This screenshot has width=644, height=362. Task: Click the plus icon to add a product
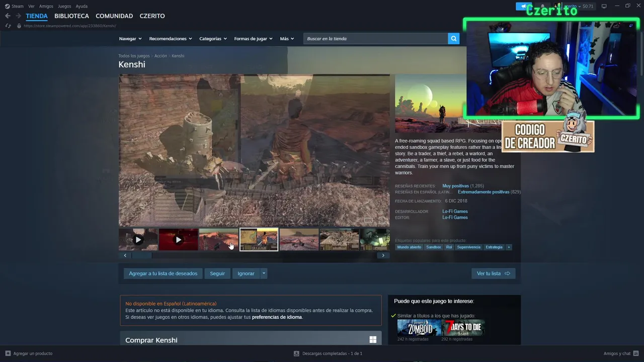point(8,353)
